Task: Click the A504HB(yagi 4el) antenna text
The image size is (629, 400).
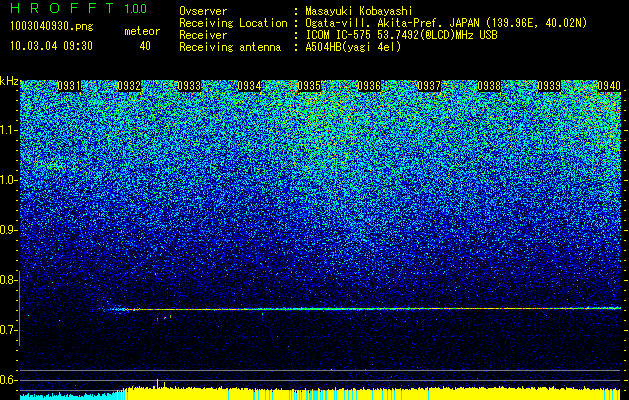Action: tap(353, 47)
